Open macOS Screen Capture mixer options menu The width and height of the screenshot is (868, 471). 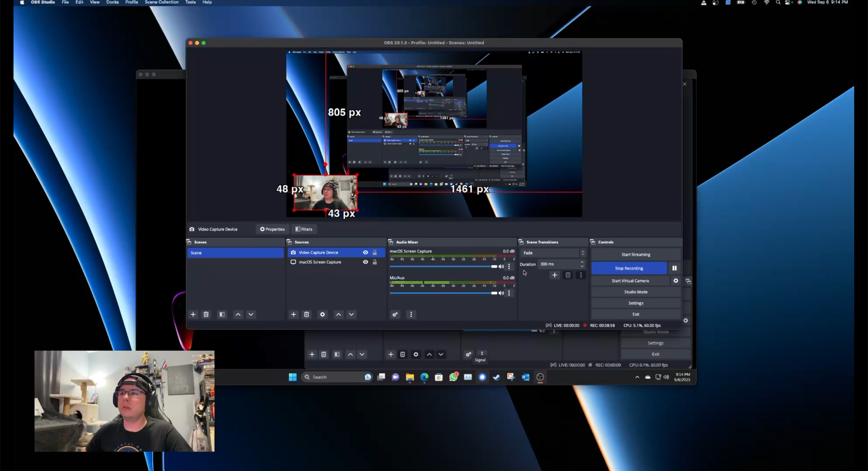click(509, 266)
